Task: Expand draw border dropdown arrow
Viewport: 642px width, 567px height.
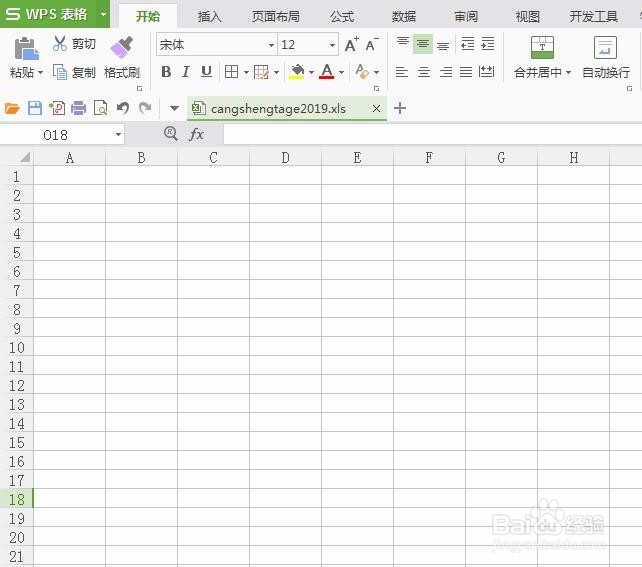Action: (x=276, y=72)
